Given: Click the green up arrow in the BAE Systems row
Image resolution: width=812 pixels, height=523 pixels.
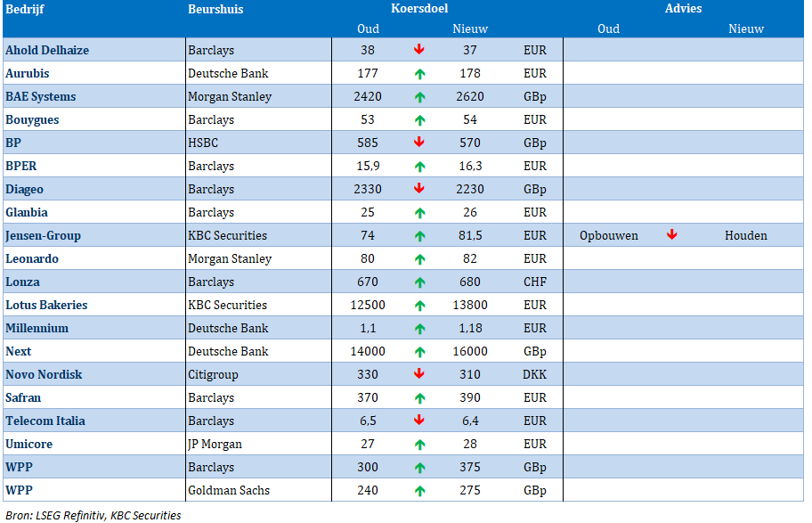Looking at the screenshot, I should 419,97.
